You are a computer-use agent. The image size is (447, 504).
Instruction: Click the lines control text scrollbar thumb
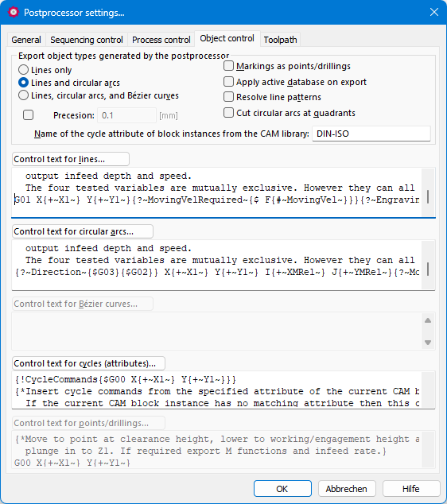[x=428, y=196]
